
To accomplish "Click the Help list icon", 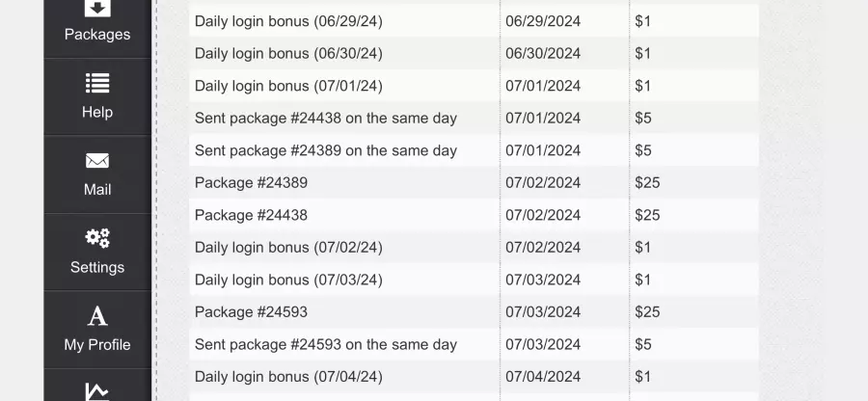I will point(97,83).
